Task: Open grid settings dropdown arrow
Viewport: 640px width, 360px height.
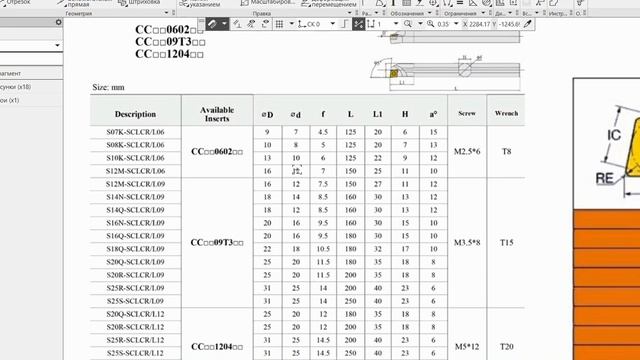Action: pyautogui.click(x=291, y=24)
